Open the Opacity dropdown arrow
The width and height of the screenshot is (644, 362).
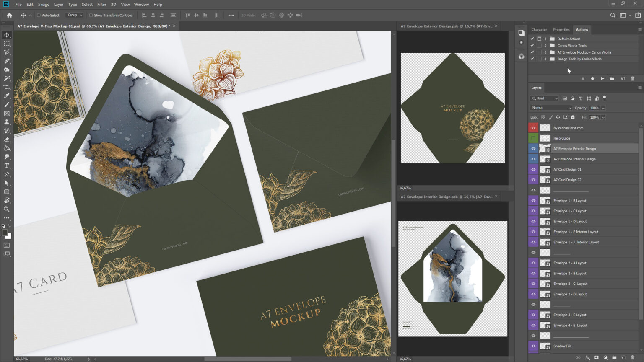pyautogui.click(x=603, y=108)
